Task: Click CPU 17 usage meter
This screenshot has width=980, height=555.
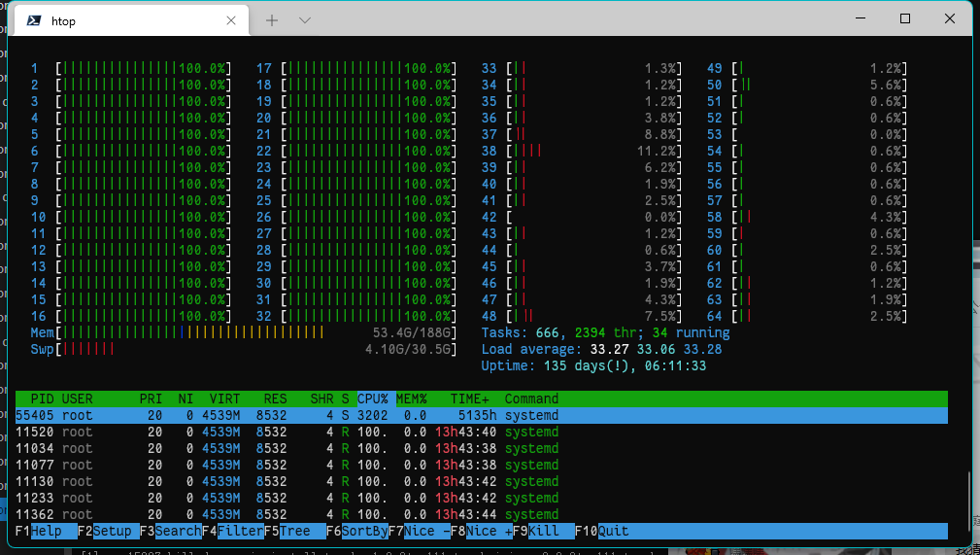Action: click(356, 68)
